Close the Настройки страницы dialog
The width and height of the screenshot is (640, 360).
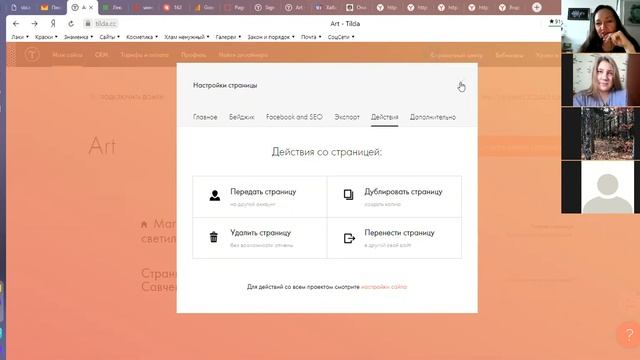[x=461, y=86]
